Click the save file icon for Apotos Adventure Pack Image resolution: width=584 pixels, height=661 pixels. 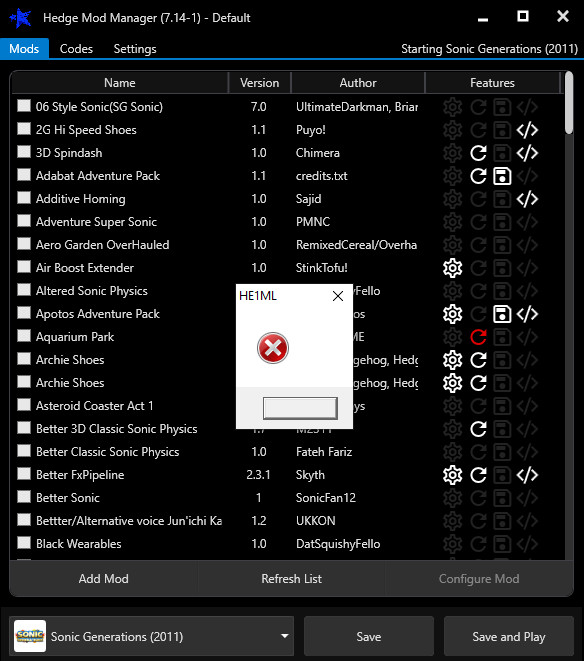point(502,314)
